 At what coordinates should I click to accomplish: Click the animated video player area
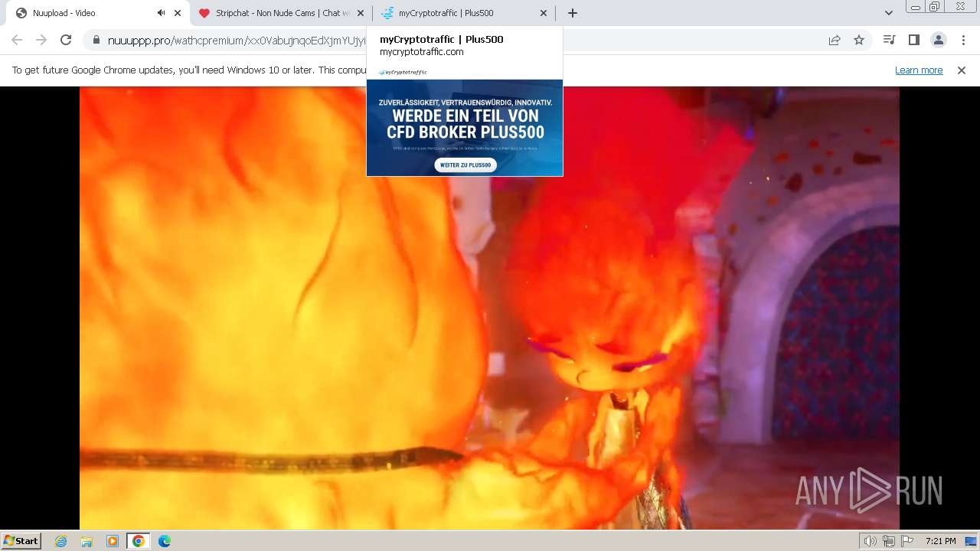coord(489,308)
